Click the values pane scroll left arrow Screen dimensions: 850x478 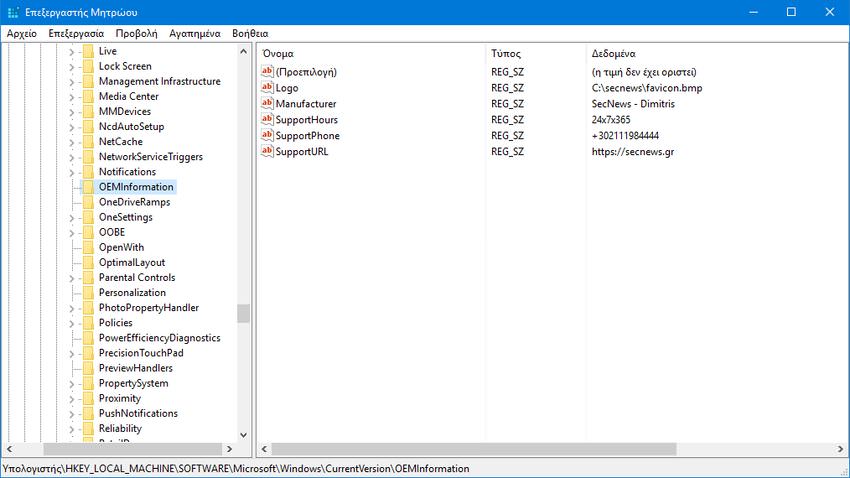264,449
